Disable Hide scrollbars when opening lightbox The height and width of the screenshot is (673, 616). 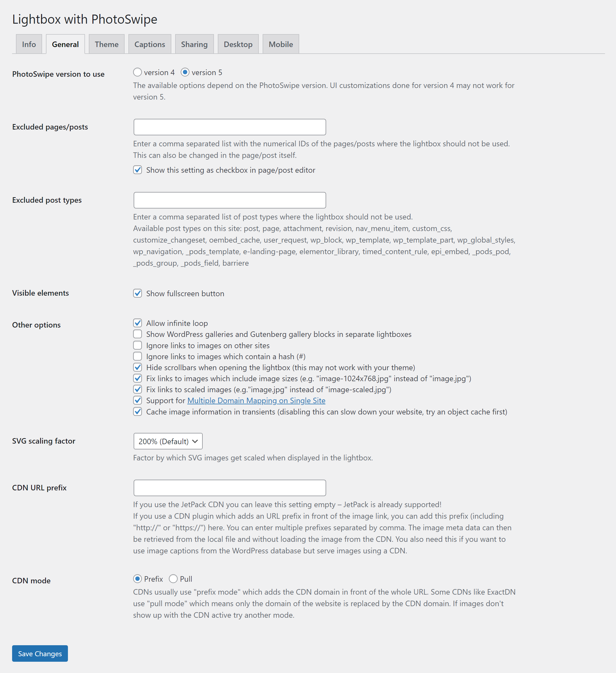click(137, 367)
